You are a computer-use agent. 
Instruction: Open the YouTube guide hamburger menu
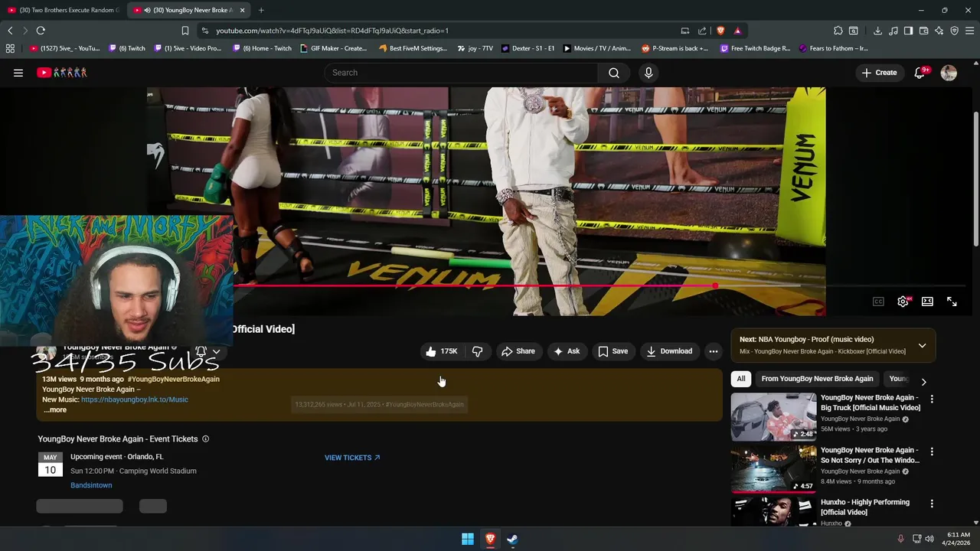(x=18, y=73)
